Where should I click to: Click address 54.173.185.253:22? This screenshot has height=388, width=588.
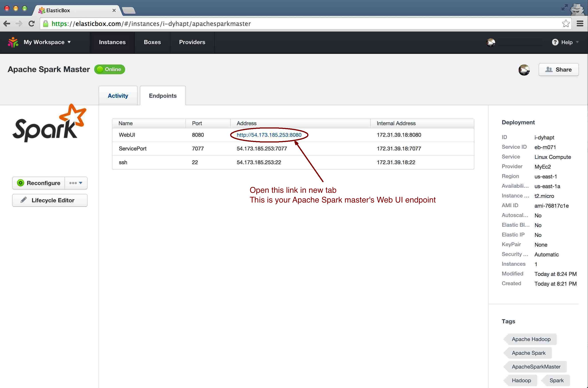[259, 162]
